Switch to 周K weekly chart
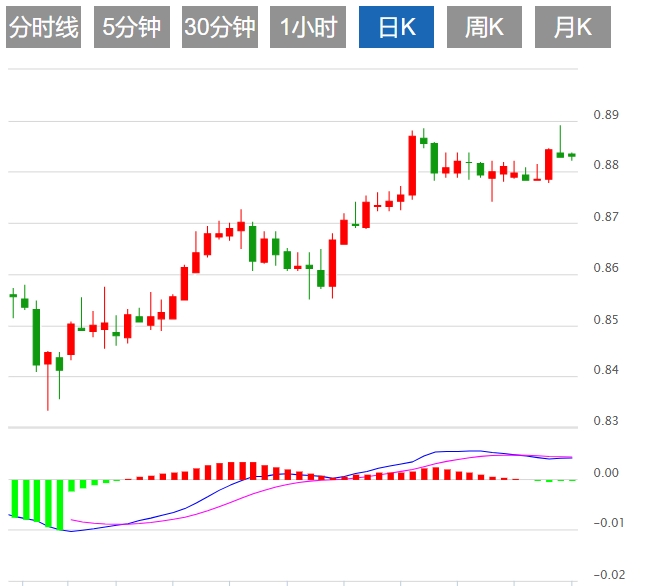Viewport: 646px width, 586px height. (x=484, y=27)
